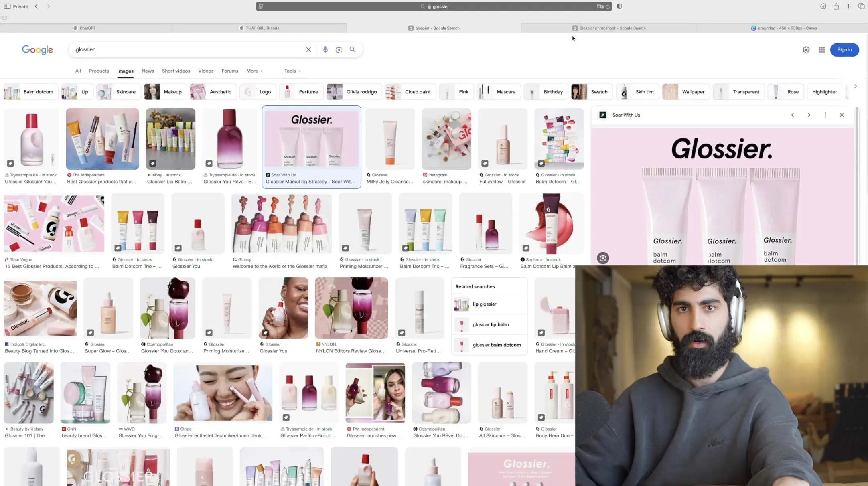Open related search glossier lip balm
Screen dimensions: 868x486
point(489,324)
